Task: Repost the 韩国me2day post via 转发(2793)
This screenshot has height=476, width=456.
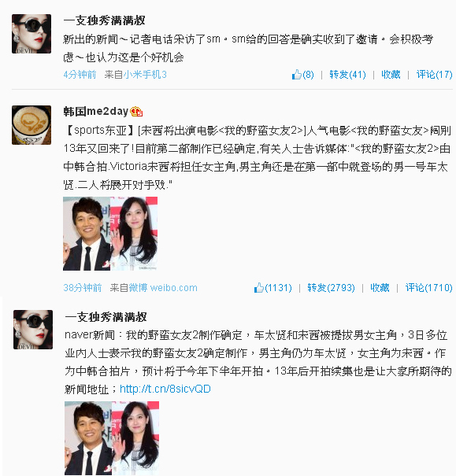Action: point(331,287)
